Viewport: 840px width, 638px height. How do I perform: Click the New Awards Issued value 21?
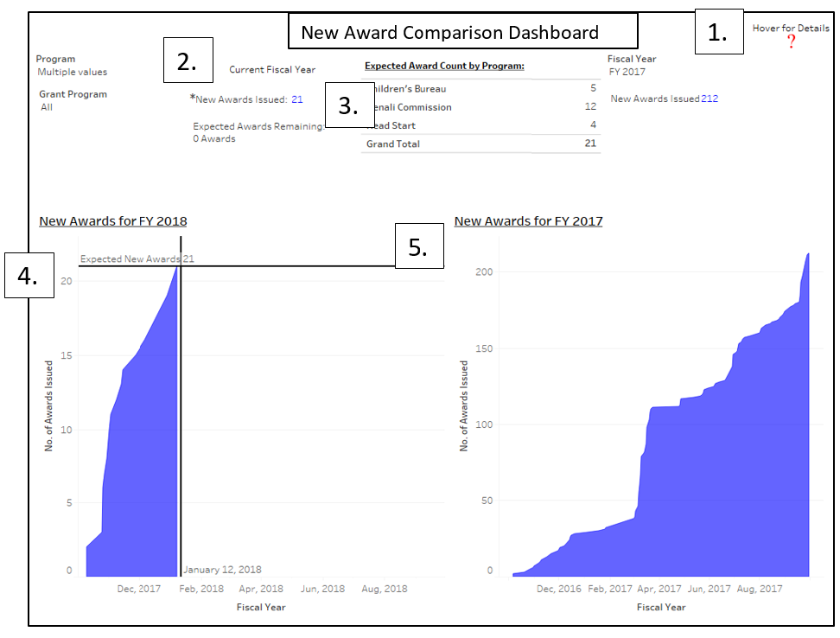tap(297, 99)
